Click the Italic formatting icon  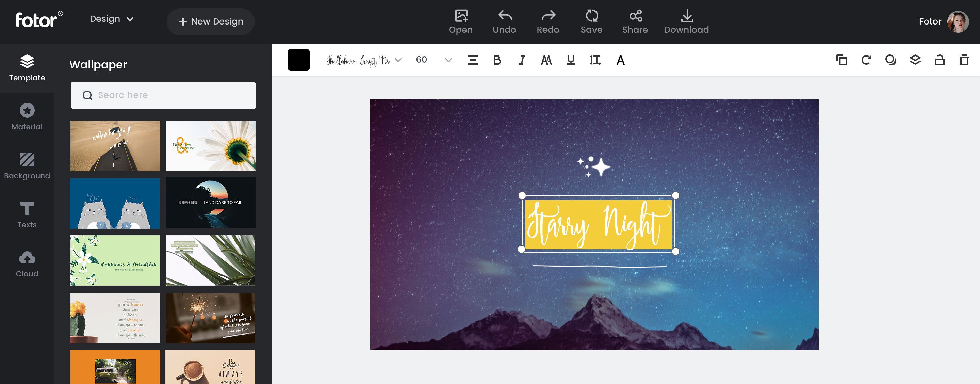pos(521,60)
